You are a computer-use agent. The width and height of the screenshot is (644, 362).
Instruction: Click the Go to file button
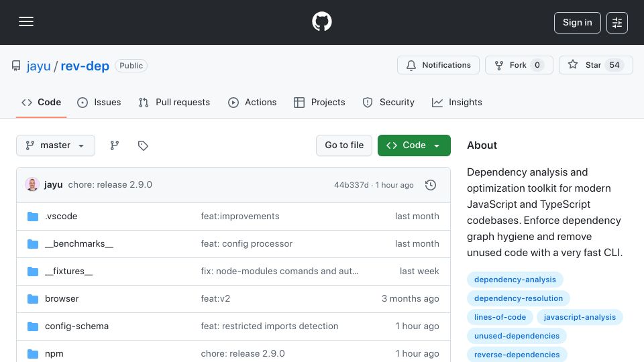pyautogui.click(x=343, y=145)
